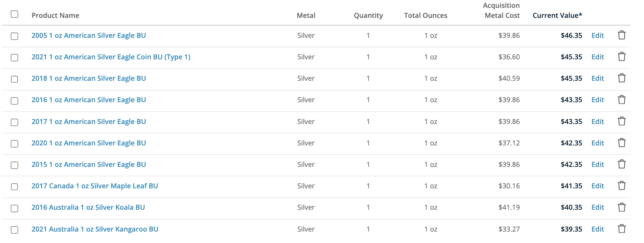644x243 pixels.
Task: Delete the 2005 American Silver Eagle row
Action: tap(622, 35)
